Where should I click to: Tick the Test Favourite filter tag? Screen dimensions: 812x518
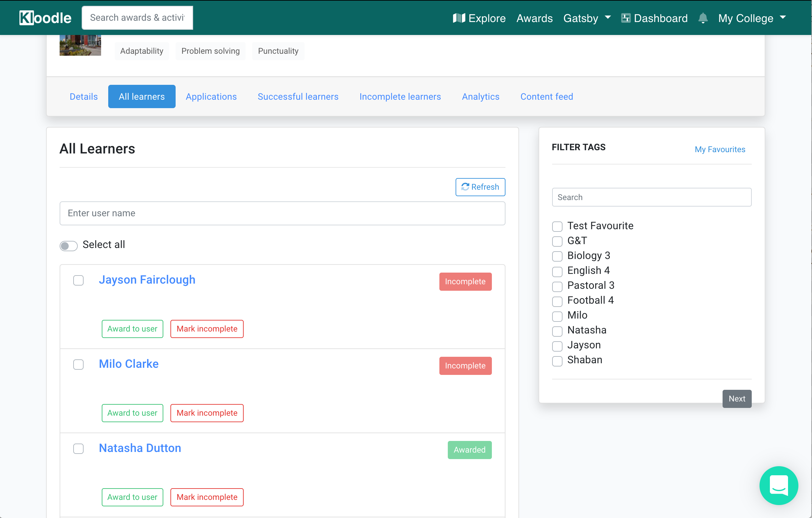click(557, 226)
